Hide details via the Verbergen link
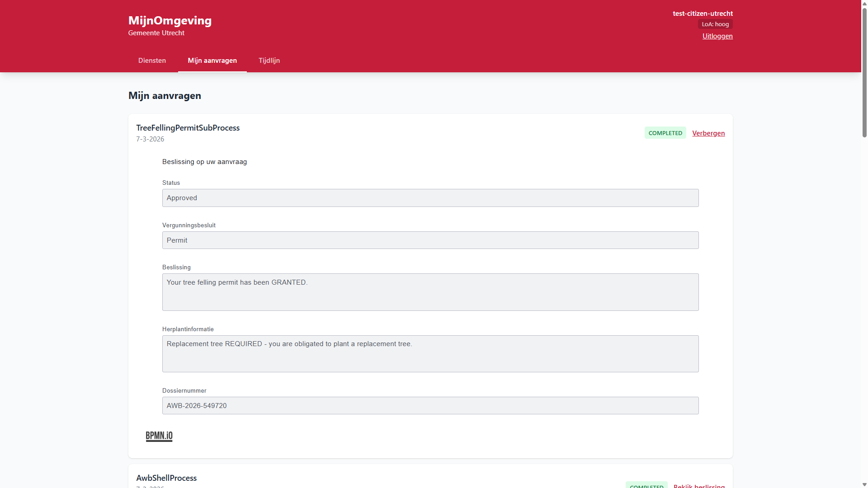Screen dimensions: 868x488 (708, 133)
